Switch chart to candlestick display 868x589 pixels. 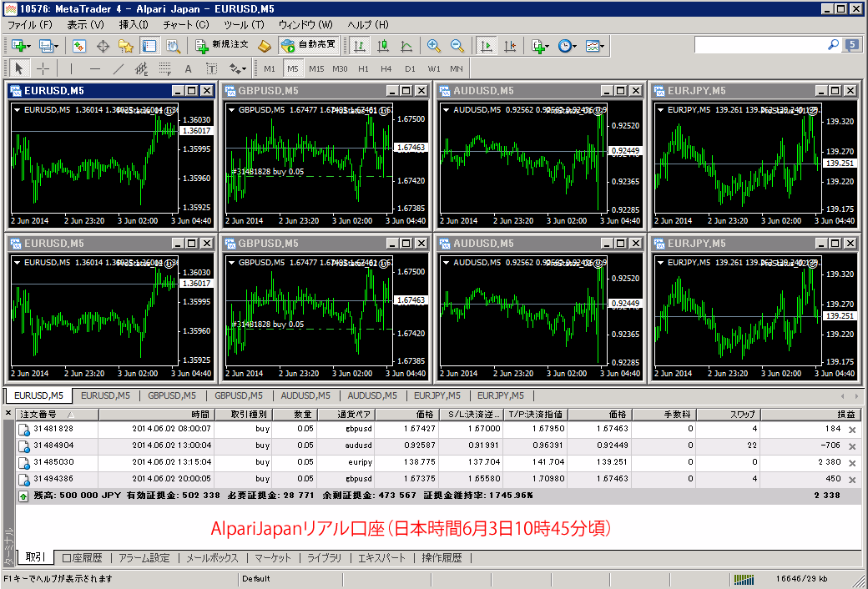[383, 47]
